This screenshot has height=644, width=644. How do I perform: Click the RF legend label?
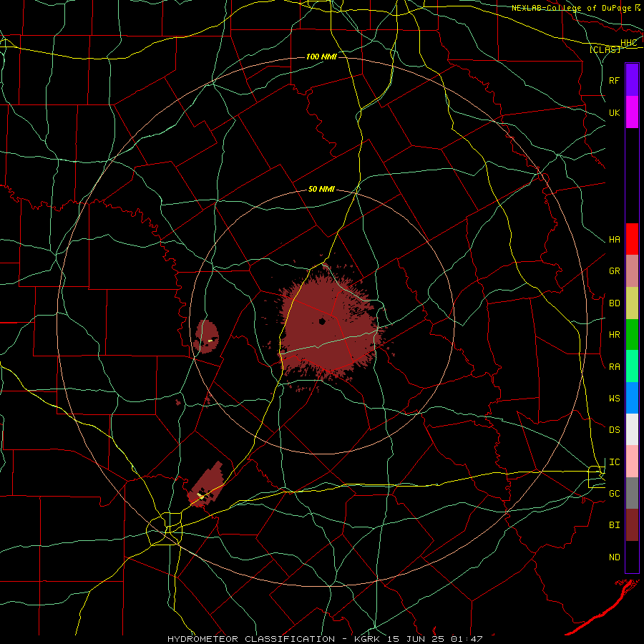coord(614,80)
